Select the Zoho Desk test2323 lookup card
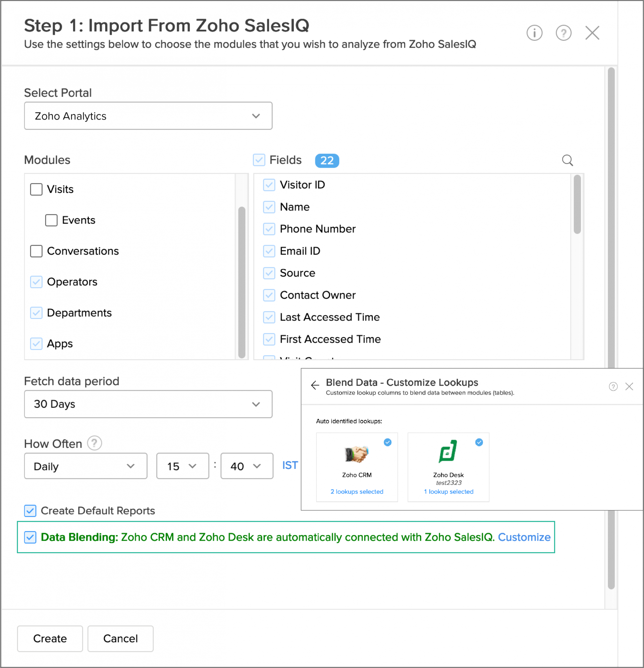644x668 pixels. [448, 467]
